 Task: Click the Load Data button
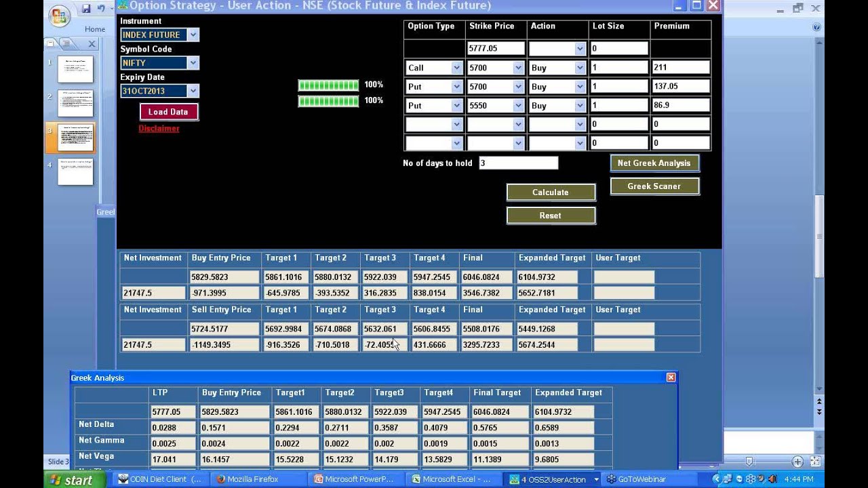(x=169, y=112)
